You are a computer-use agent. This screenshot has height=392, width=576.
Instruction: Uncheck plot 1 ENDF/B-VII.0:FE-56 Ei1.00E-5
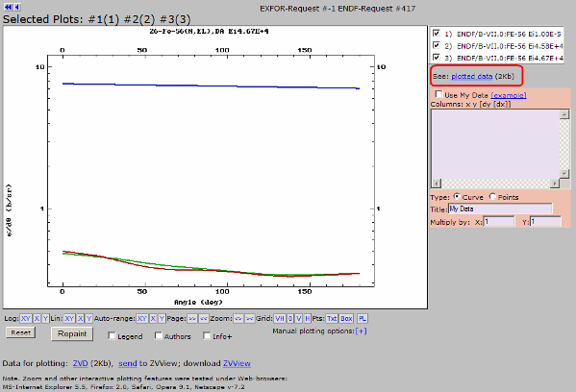(436, 33)
